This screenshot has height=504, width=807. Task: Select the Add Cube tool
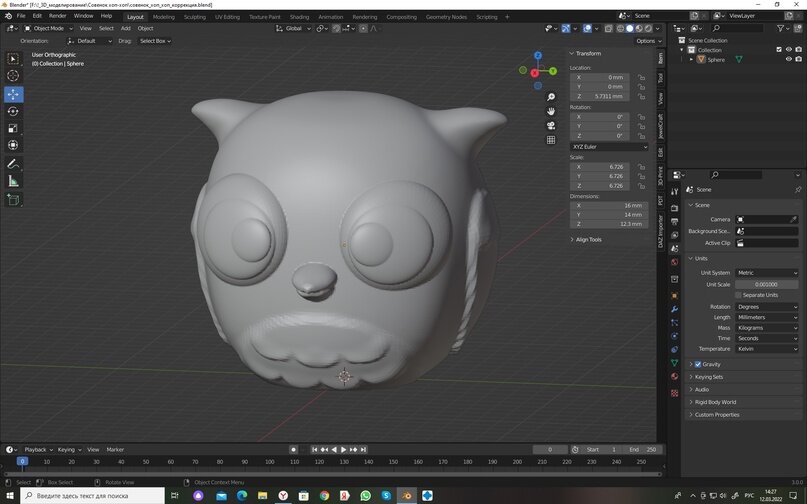point(13,200)
